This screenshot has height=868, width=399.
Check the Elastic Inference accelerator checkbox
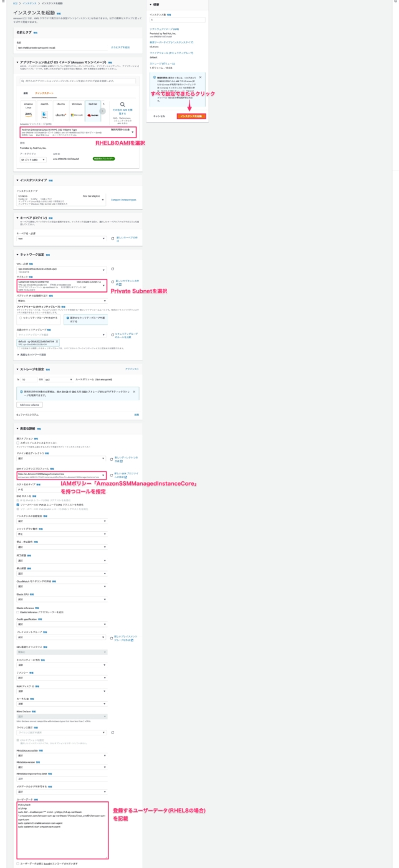[18, 612]
